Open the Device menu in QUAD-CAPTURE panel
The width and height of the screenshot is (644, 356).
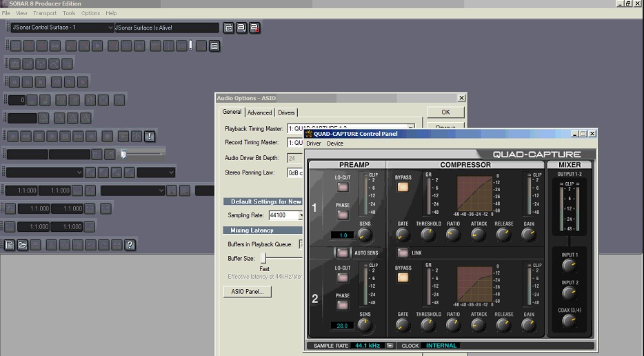pos(335,144)
